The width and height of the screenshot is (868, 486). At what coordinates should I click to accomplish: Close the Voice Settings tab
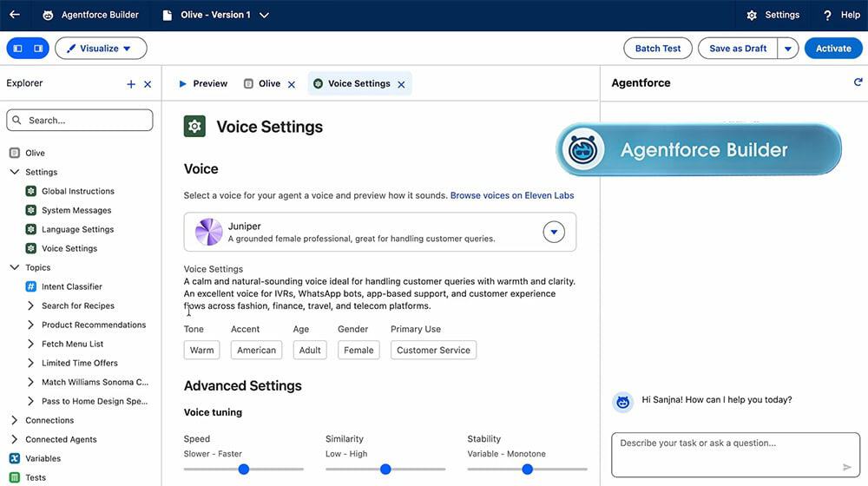401,84
